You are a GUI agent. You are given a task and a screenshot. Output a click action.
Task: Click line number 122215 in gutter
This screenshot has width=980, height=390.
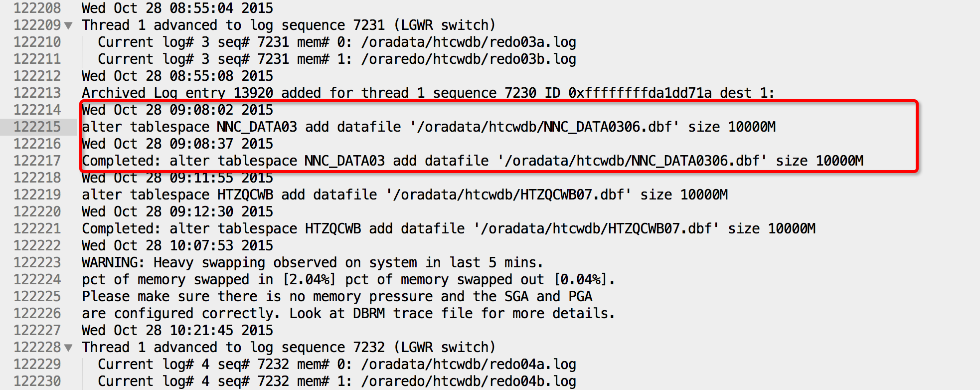click(37, 127)
